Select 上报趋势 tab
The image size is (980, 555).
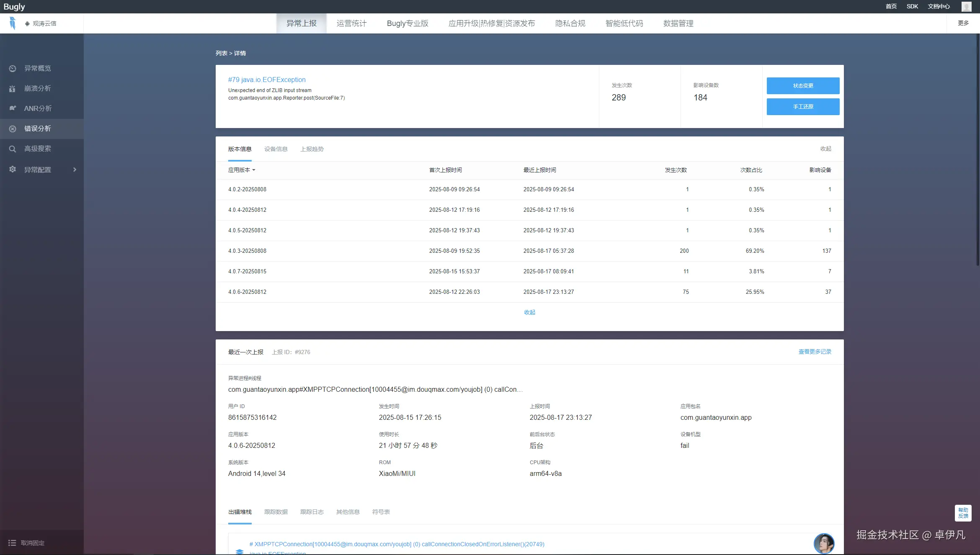(x=312, y=149)
